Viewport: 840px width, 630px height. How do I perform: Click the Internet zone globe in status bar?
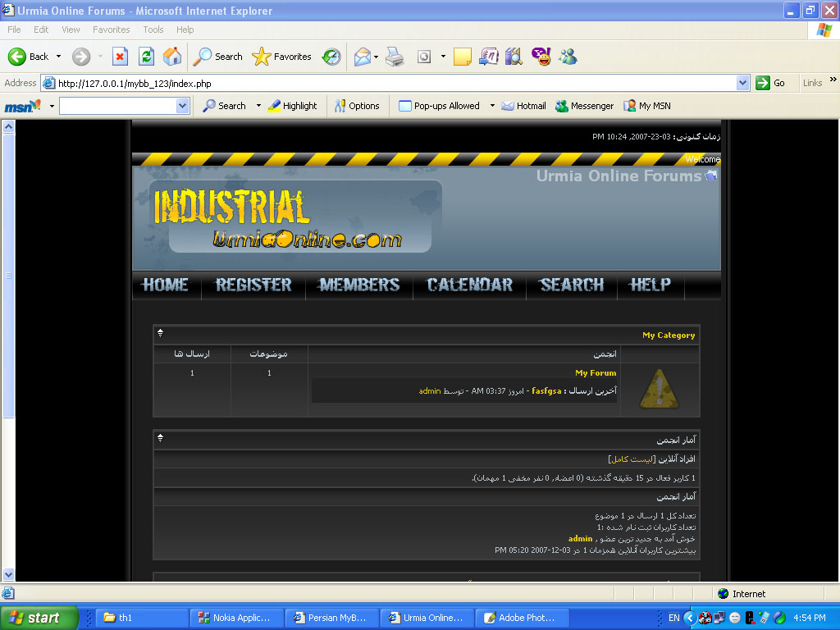(724, 594)
